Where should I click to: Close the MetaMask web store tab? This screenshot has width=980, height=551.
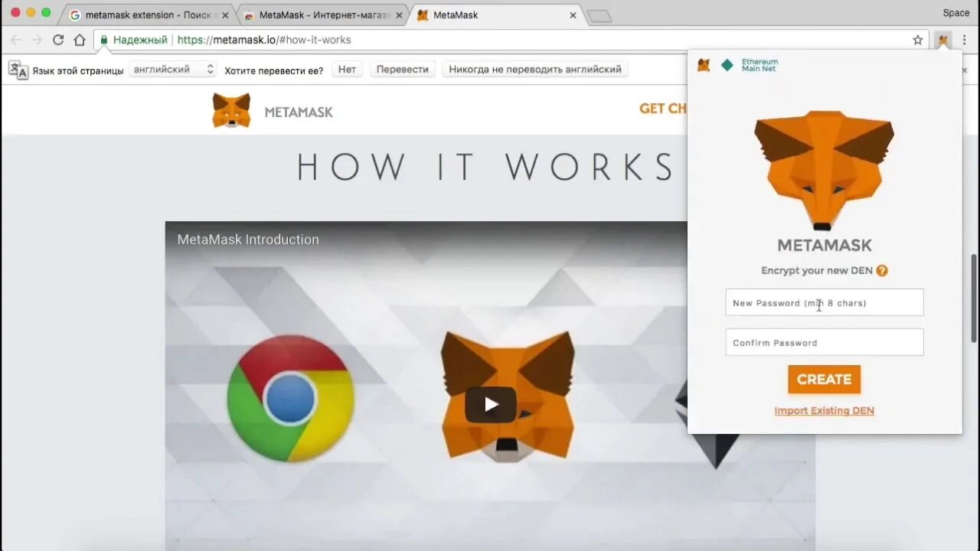pyautogui.click(x=399, y=15)
